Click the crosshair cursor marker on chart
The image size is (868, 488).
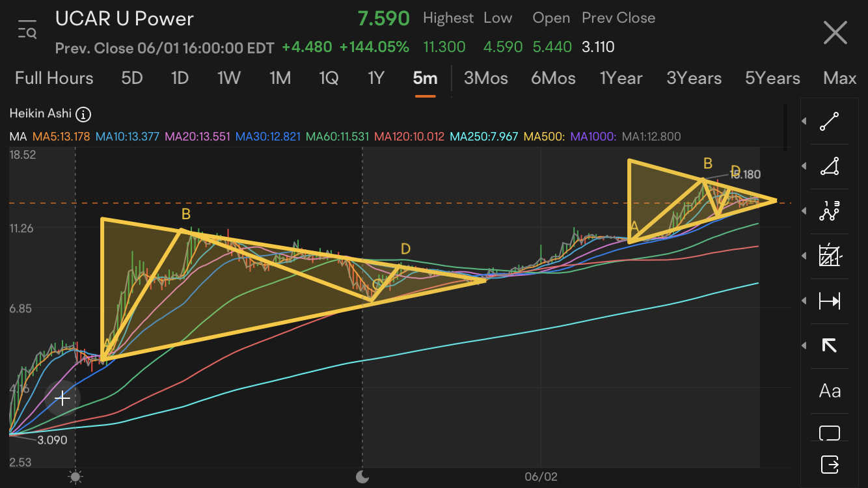click(62, 398)
